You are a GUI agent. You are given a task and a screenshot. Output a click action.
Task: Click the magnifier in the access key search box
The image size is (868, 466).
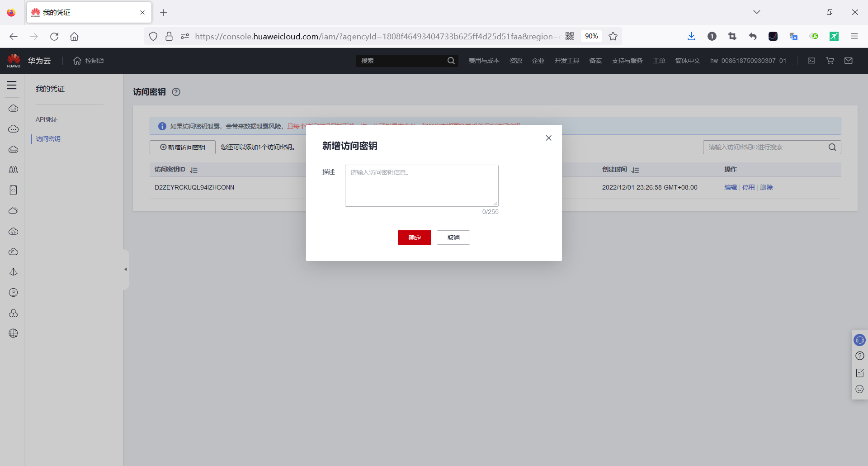(832, 147)
